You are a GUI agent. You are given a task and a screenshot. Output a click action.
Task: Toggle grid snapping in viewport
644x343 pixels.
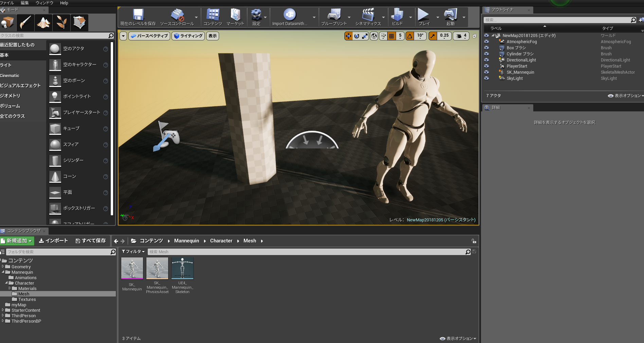[392, 36]
